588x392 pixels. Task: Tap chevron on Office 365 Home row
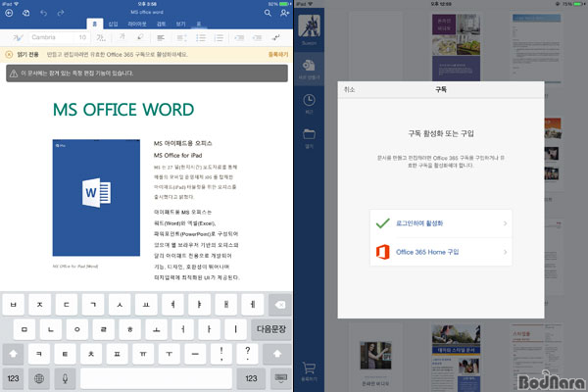click(x=505, y=252)
